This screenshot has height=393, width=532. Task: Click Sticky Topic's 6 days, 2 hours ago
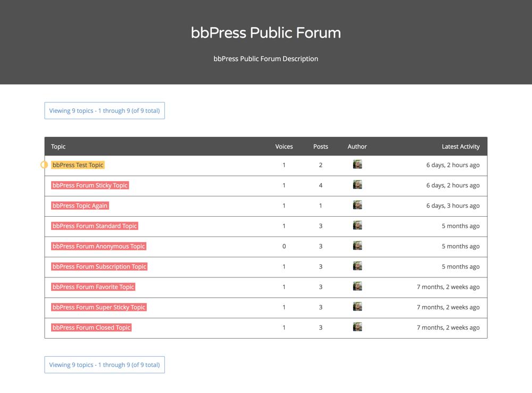click(x=453, y=185)
